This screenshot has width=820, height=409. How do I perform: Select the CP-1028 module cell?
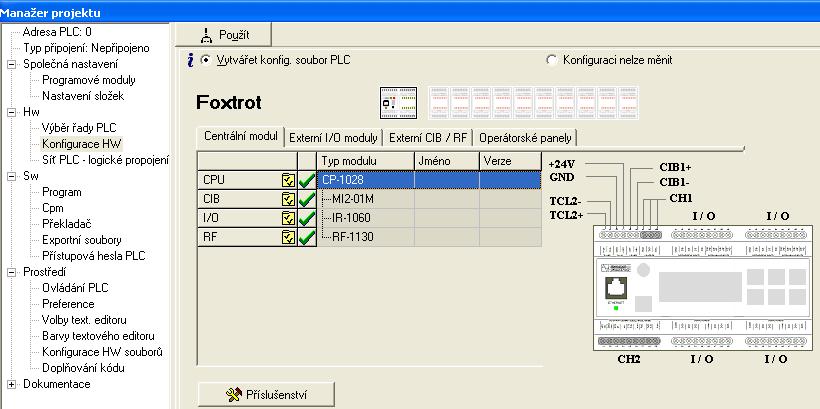tap(366, 180)
